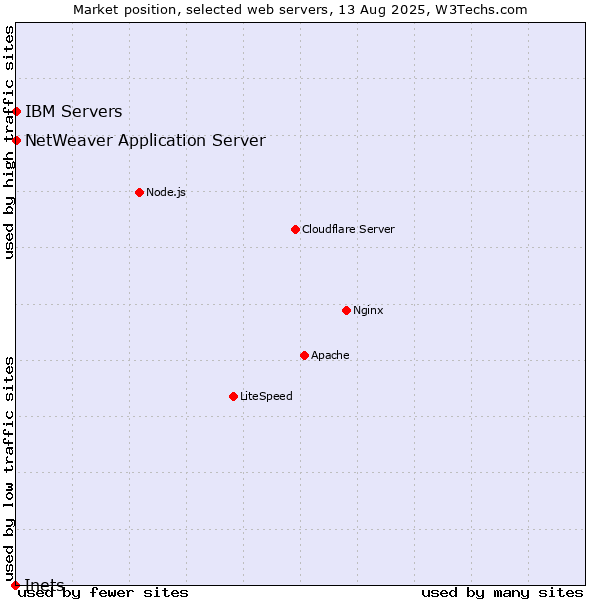Click the 'used by many sites' axis label
The image size is (600, 600).
(502, 593)
